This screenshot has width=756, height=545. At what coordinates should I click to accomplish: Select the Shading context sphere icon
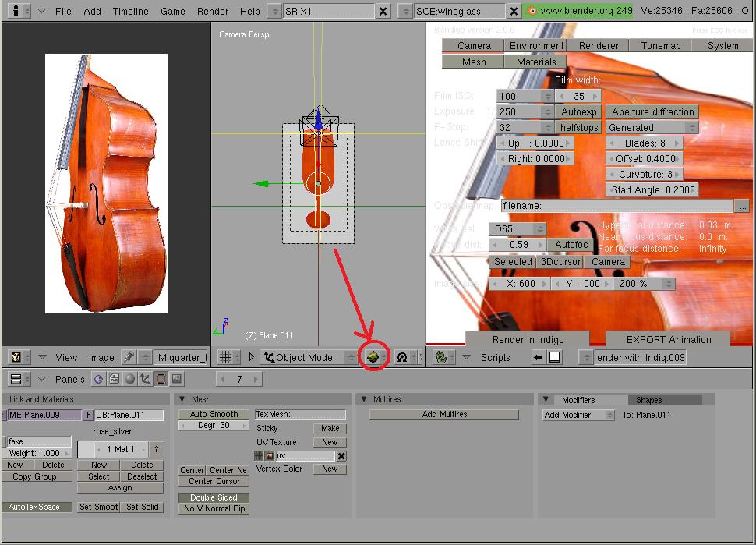tap(129, 379)
